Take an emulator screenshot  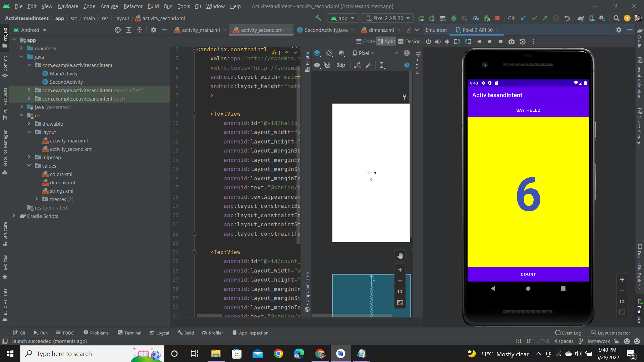tap(511, 42)
